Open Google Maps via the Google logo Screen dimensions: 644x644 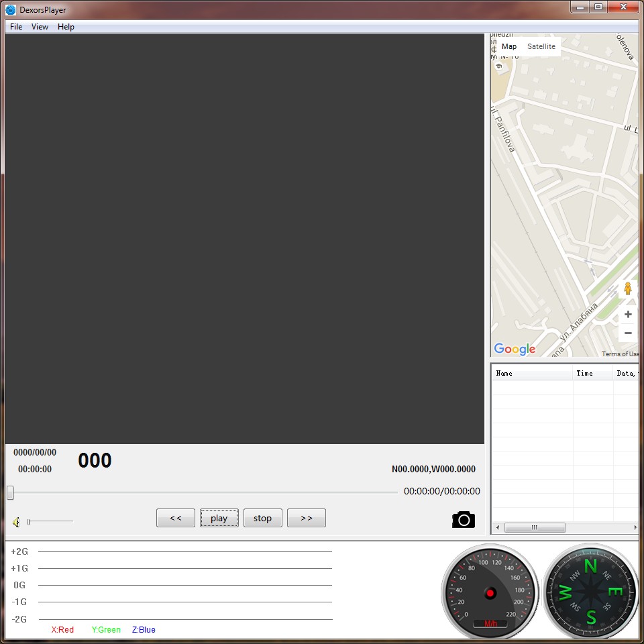514,349
